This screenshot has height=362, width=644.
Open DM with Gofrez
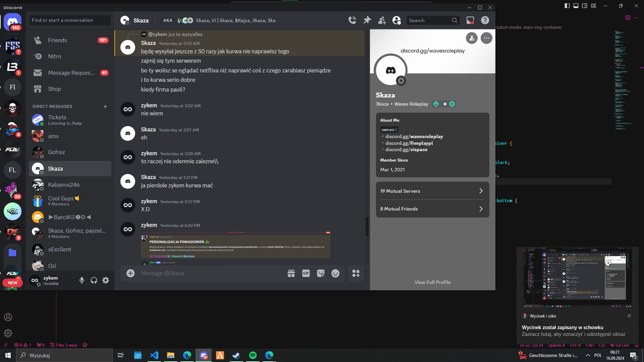(70, 152)
